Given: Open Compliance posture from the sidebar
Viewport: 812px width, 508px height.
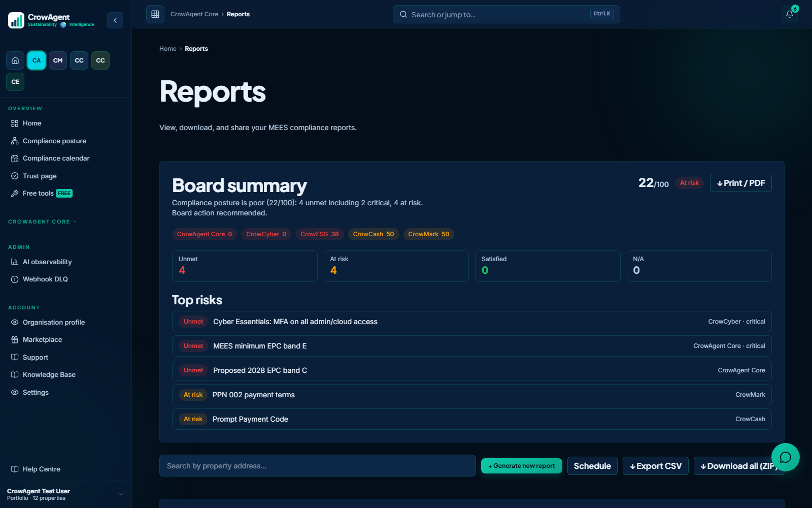Looking at the screenshot, I should [x=65, y=141].
